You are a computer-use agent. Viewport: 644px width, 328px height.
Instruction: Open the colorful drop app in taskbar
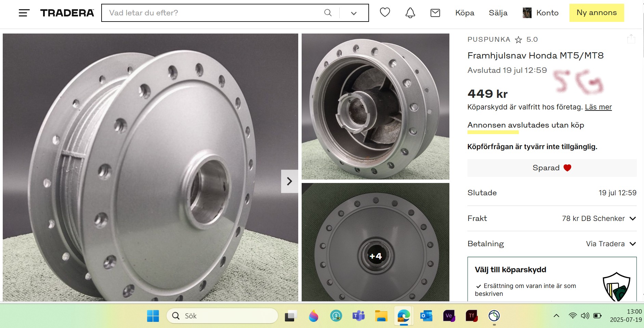point(313,316)
